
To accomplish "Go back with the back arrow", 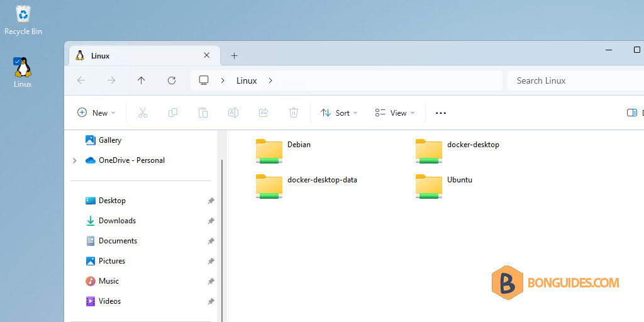I will (x=81, y=80).
